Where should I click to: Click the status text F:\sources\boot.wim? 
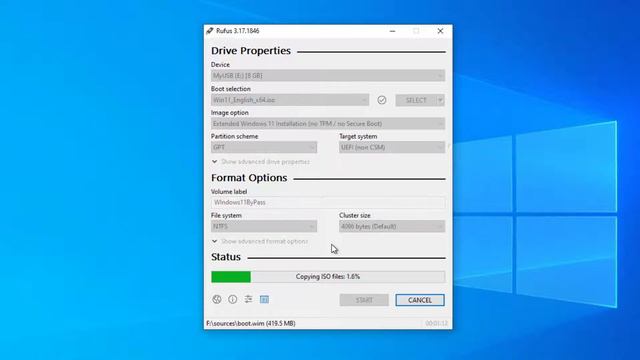[251, 323]
